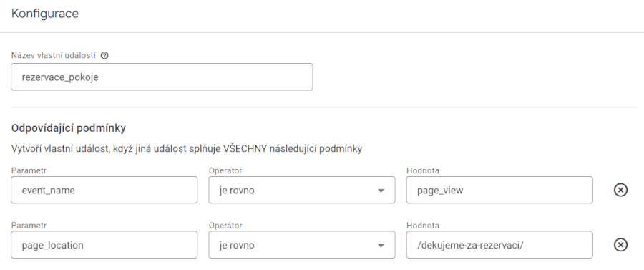The image size is (644, 270).
Task: Click the Parametr label above page_location
Action: tap(29, 225)
